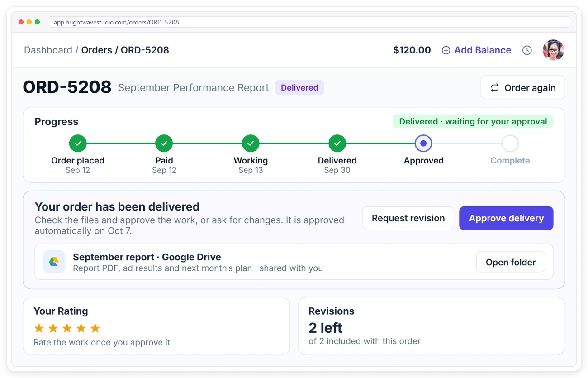Click "Rate the work once you approve it"

click(102, 342)
